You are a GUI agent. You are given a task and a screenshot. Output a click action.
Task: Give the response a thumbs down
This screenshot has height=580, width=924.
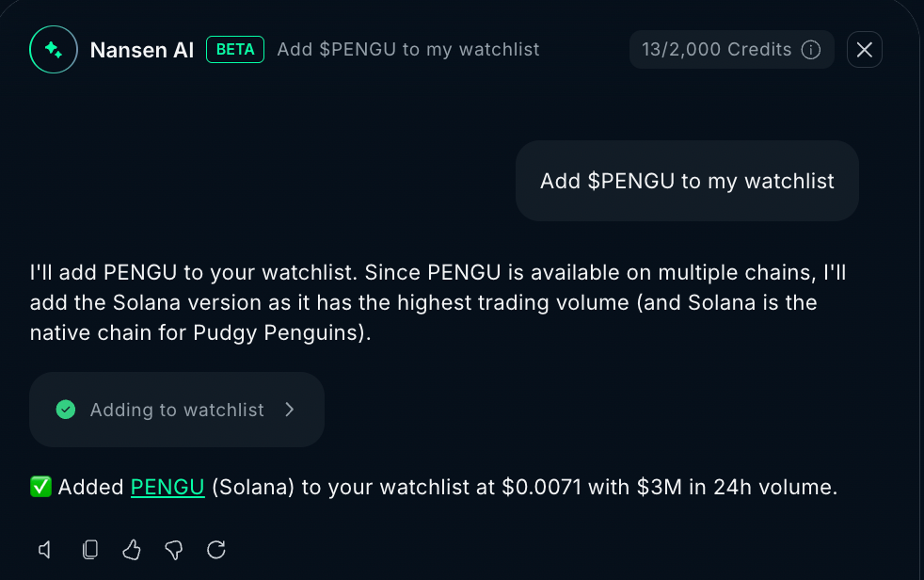click(173, 550)
